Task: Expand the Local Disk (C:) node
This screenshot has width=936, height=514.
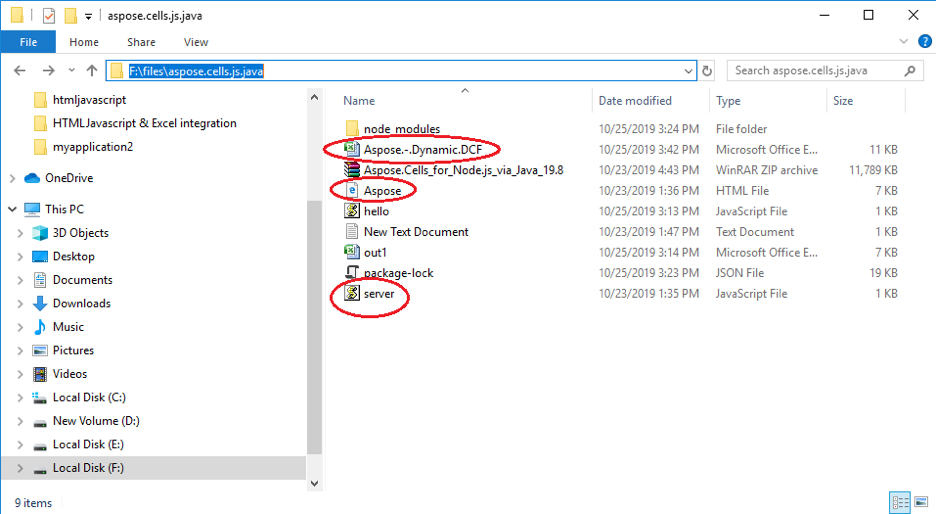Action: [20, 398]
